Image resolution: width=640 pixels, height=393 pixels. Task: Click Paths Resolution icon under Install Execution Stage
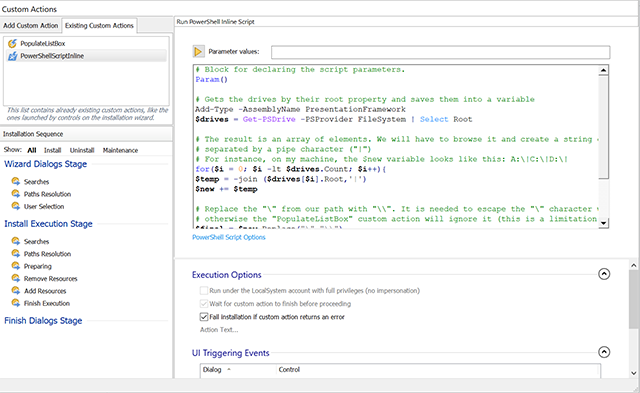[16, 253]
